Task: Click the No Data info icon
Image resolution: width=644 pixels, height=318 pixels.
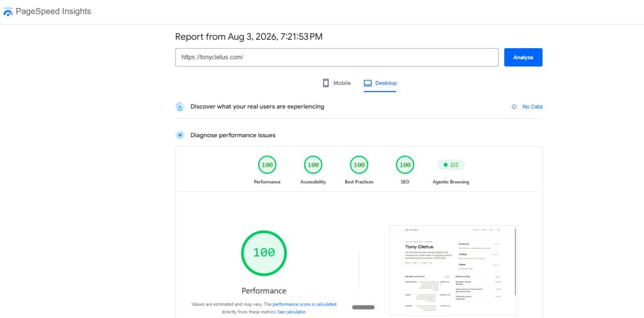Action: pyautogui.click(x=514, y=107)
